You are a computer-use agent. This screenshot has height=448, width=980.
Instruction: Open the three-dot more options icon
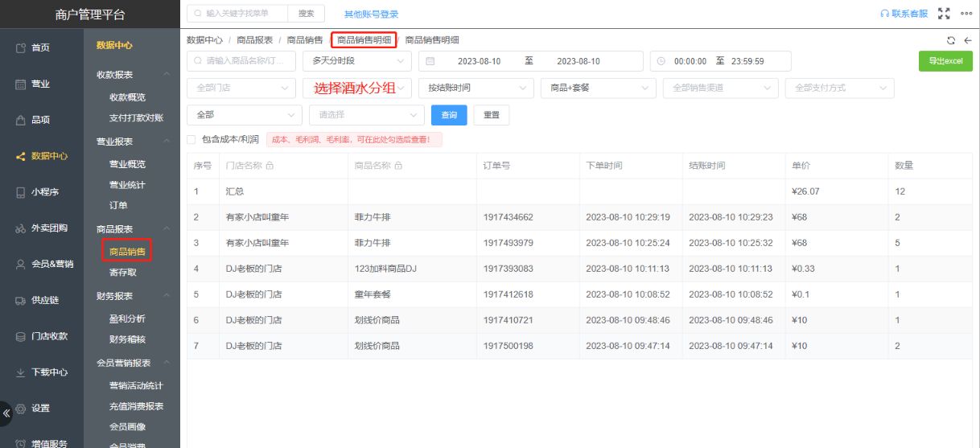tap(966, 14)
